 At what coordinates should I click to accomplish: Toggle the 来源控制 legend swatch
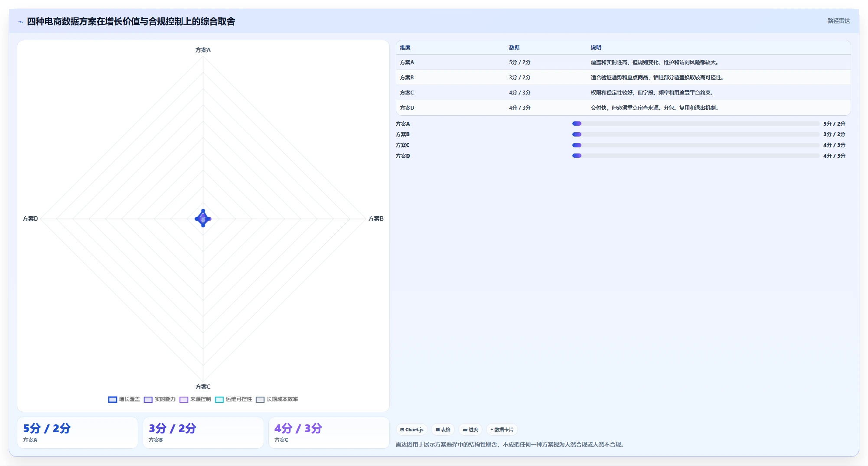183,400
